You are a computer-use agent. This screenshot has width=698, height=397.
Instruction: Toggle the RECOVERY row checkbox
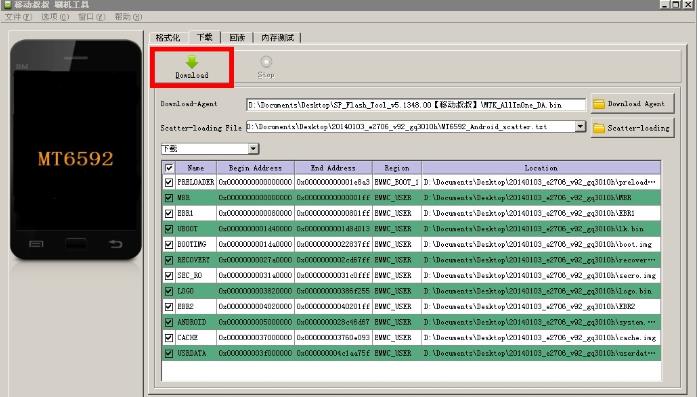coord(169,259)
